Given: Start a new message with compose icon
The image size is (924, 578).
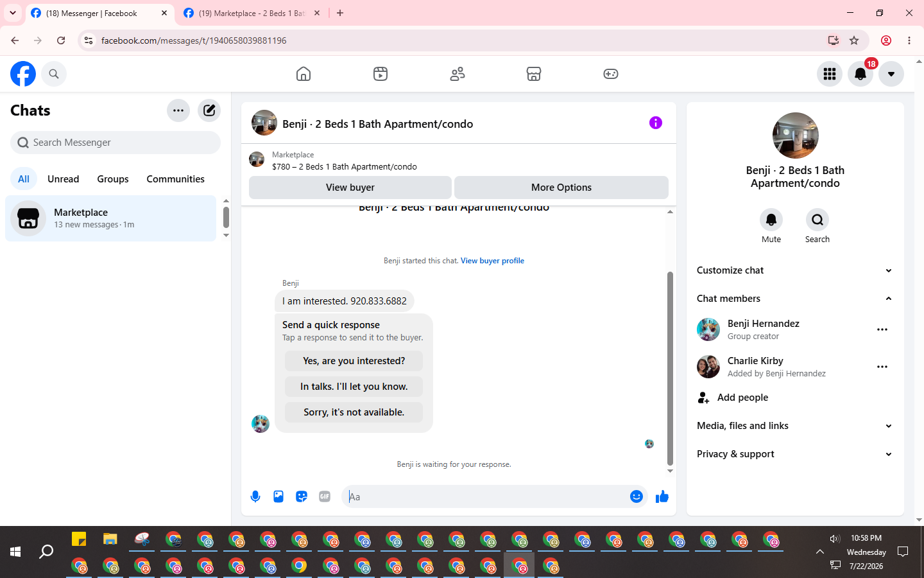Looking at the screenshot, I should click(x=209, y=110).
